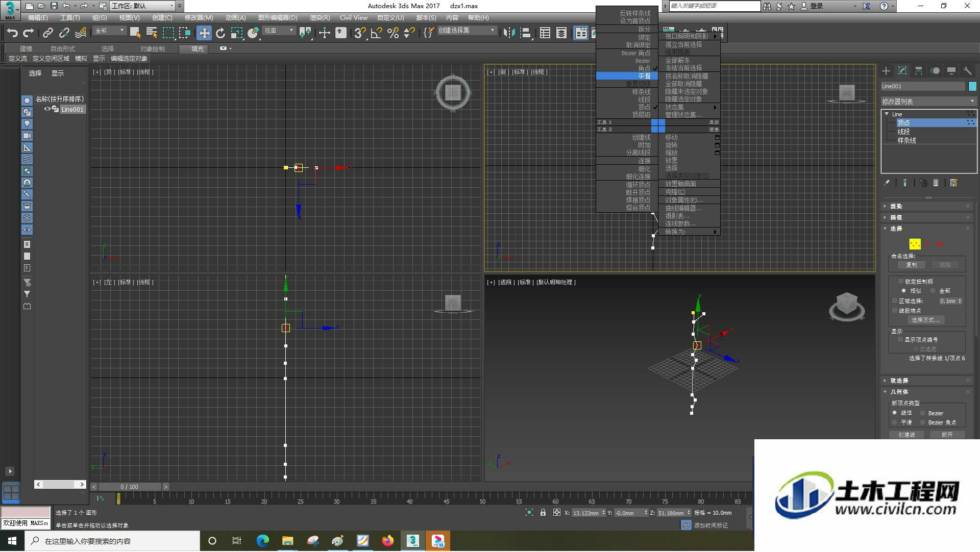Image resolution: width=980 pixels, height=552 pixels.
Task: Click the Bind to Space Warp icon
Action: 81,33
